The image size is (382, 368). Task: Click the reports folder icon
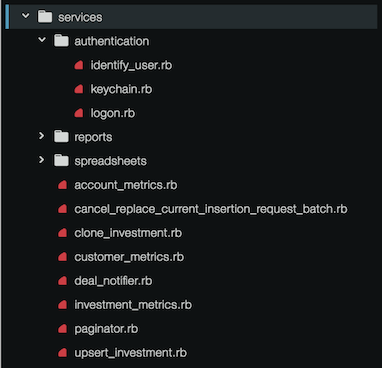(61, 137)
